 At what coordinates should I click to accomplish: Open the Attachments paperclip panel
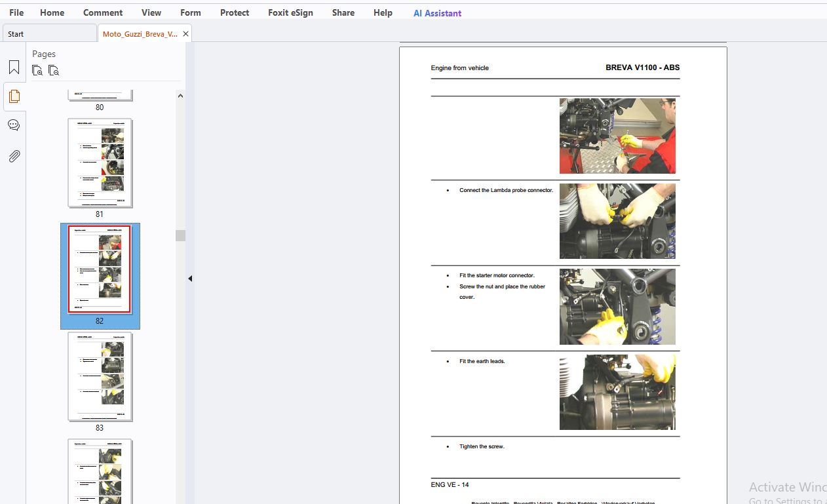(14, 156)
